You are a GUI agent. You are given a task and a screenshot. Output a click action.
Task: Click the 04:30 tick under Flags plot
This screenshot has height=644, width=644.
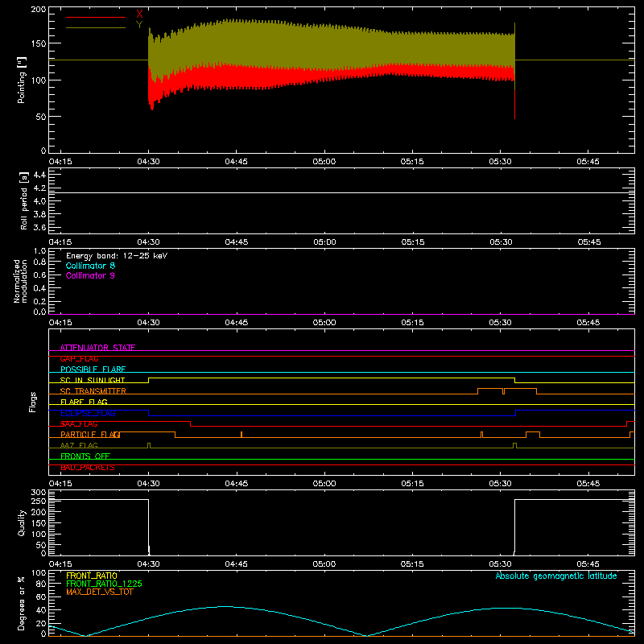(148, 484)
